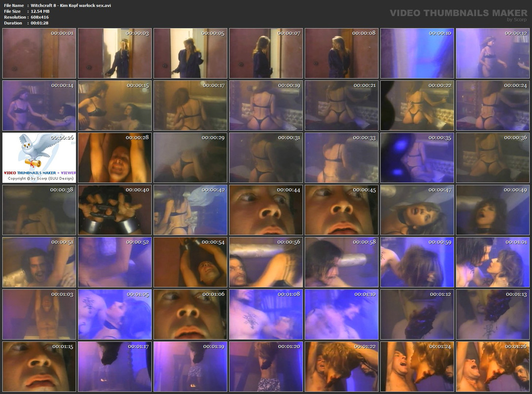532x394 pixels.
Task: Pick the thumbnail timestamped 00:00:24
Action: (493, 105)
